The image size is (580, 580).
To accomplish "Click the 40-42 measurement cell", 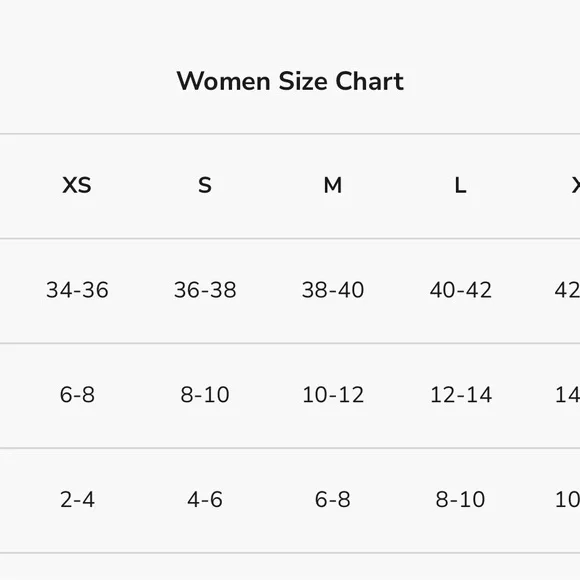I will 461,290.
